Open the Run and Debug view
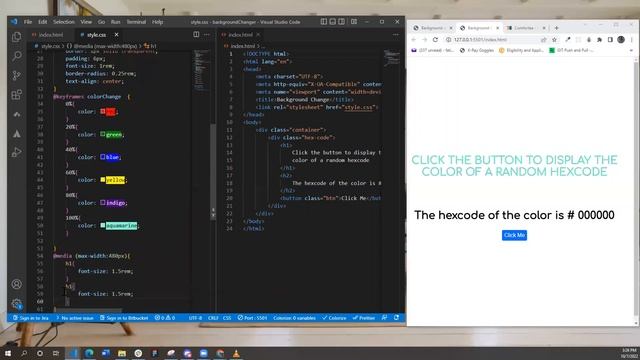640x360 pixels. pos(17,152)
